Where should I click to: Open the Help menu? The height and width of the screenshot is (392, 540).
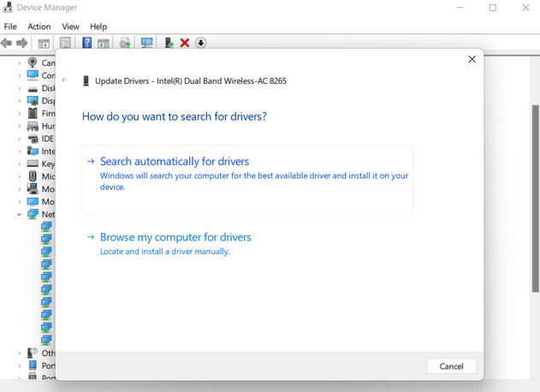coord(98,27)
